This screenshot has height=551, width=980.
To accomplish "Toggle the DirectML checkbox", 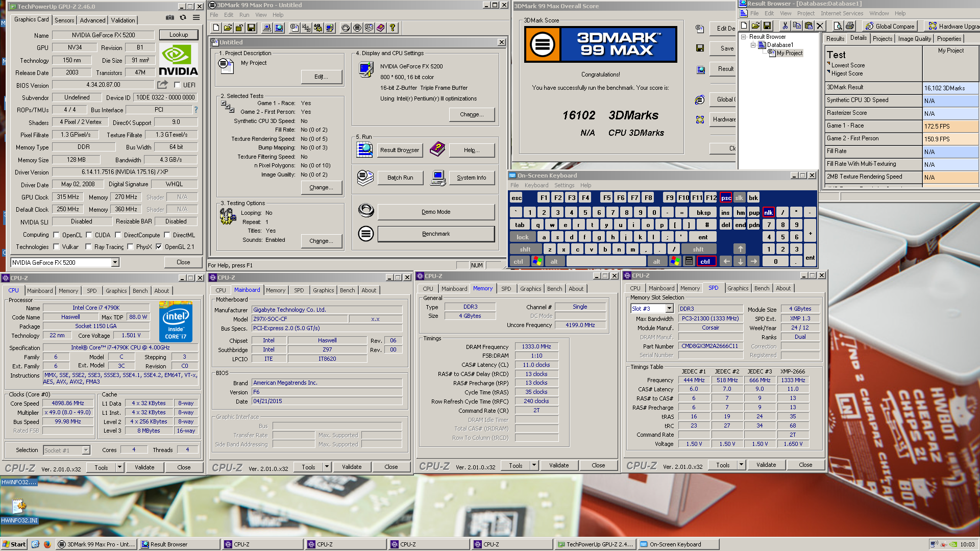I will [x=167, y=235].
